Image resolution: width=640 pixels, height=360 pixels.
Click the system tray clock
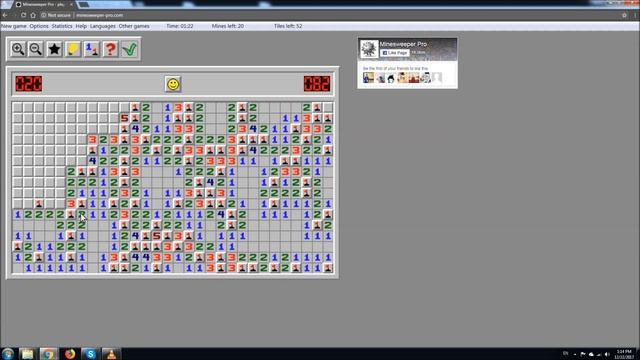click(624, 354)
